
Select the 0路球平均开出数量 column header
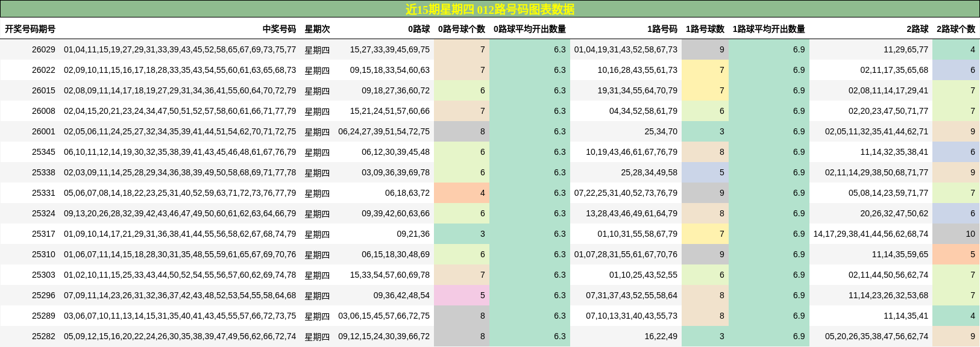click(530, 29)
